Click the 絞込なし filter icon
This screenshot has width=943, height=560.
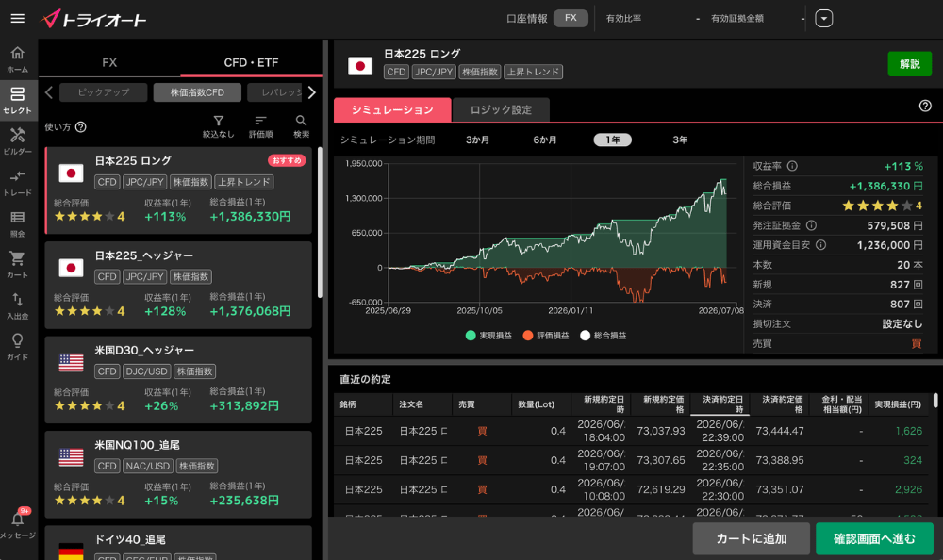coord(219,126)
